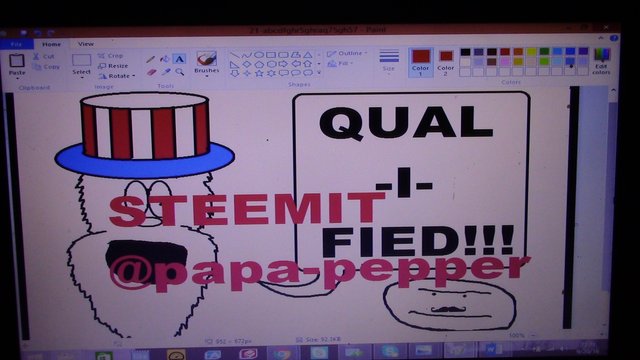Activate the Color 2 background box
Viewport: 640px width, 360px height.
446,62
